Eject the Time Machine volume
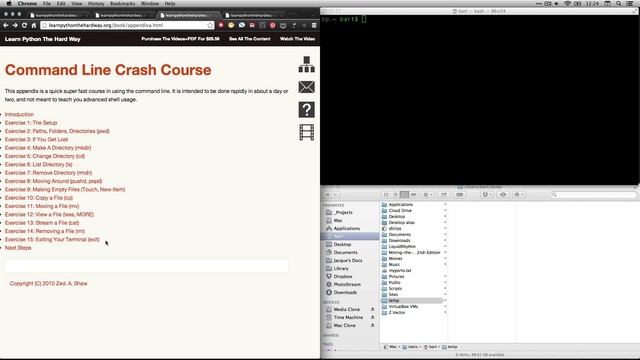This screenshot has width=640, height=360. tap(372, 318)
